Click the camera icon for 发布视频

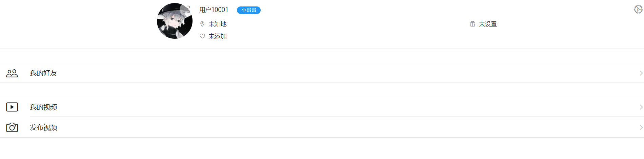12,127
